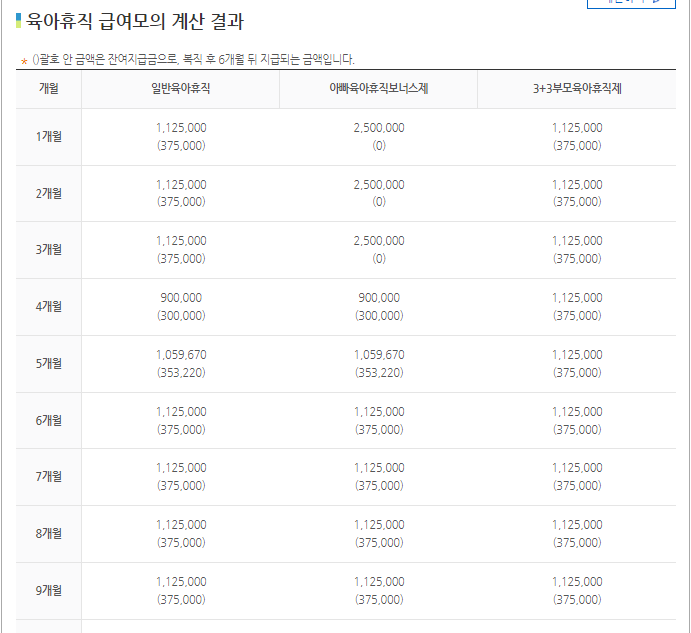Click 900,000 in 4개월 일반육아휴직 cell

point(181,298)
